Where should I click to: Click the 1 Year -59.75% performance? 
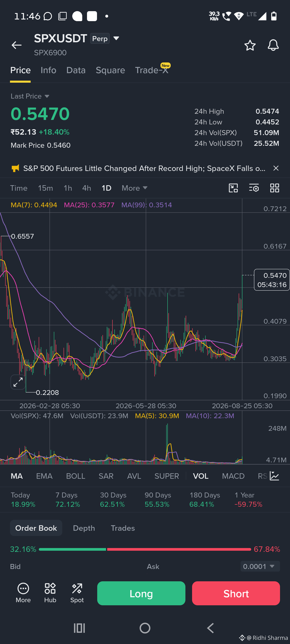pos(248,500)
